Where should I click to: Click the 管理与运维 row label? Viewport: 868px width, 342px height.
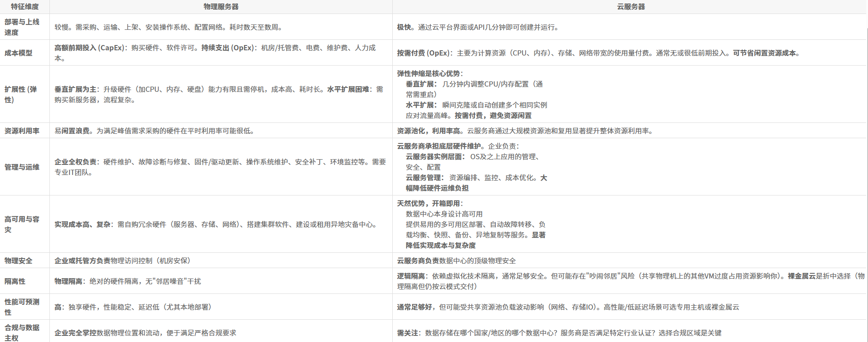(x=22, y=167)
